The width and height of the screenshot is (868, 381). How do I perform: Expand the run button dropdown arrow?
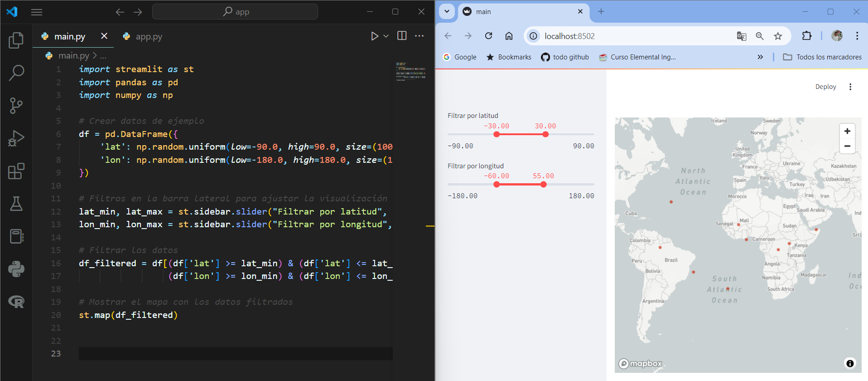pos(386,36)
